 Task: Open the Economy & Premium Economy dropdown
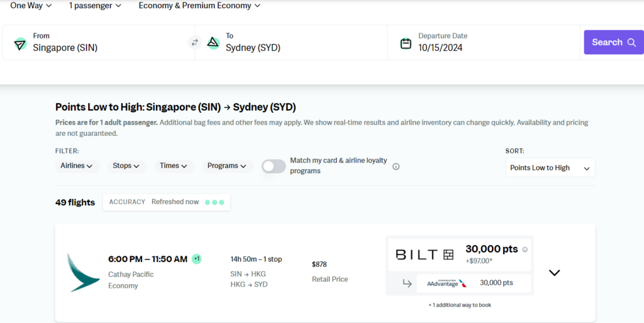199,6
